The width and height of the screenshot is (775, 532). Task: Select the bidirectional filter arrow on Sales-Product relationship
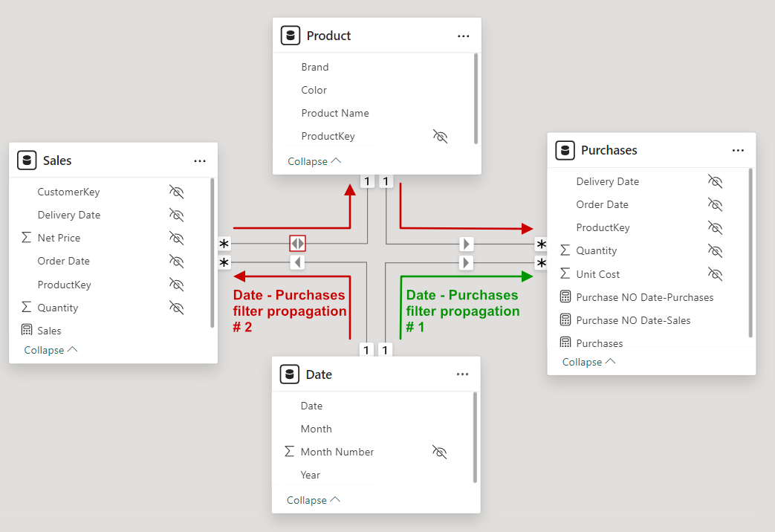pyautogui.click(x=297, y=243)
